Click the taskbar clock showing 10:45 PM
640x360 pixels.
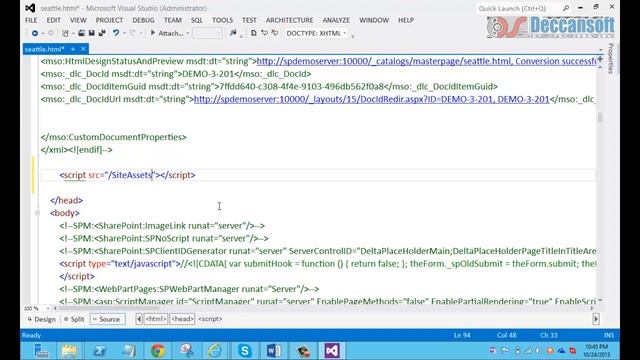point(596,351)
